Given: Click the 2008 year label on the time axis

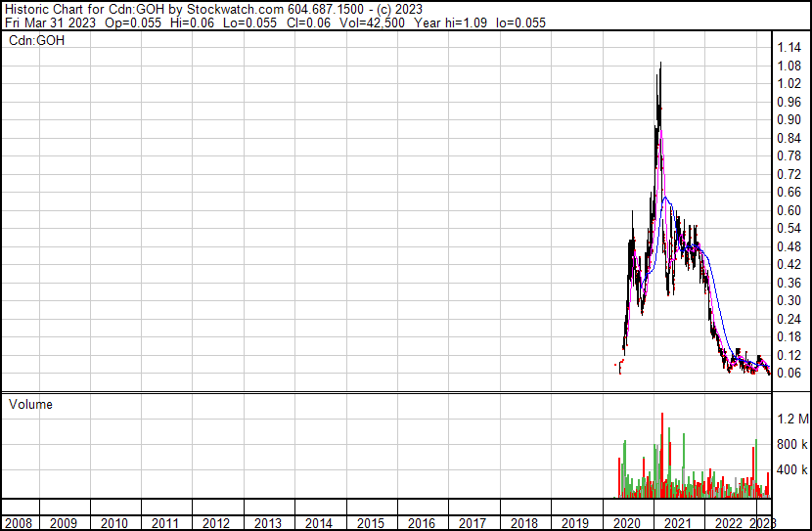Looking at the screenshot, I should pos(18,523).
